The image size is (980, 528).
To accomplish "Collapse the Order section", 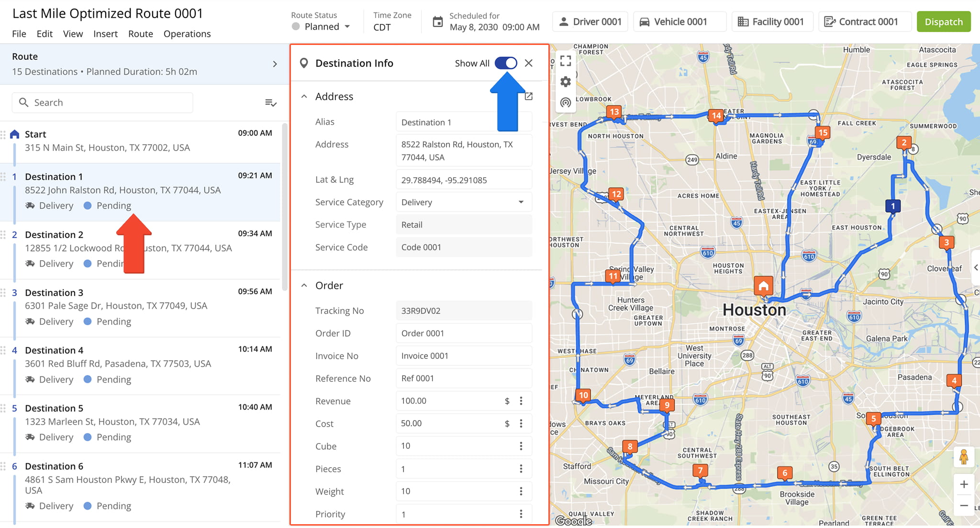I will 304,286.
